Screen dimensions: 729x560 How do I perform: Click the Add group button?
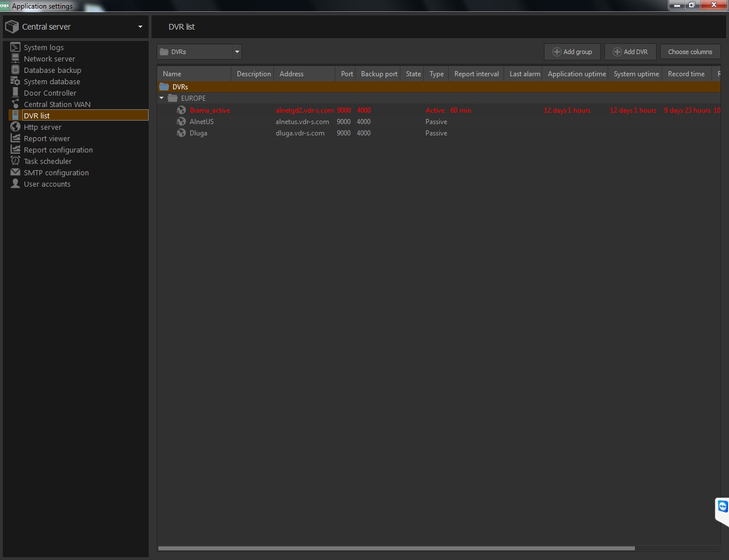point(572,52)
